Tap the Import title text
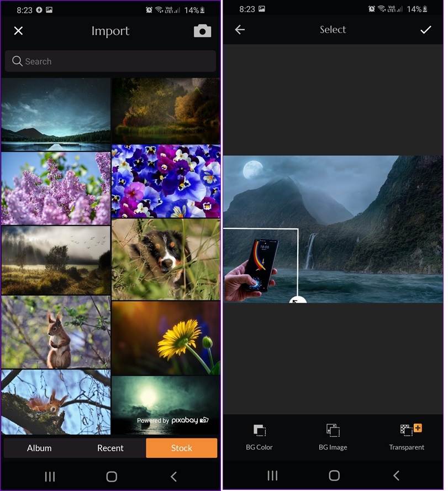The height and width of the screenshot is (491, 448). point(110,31)
